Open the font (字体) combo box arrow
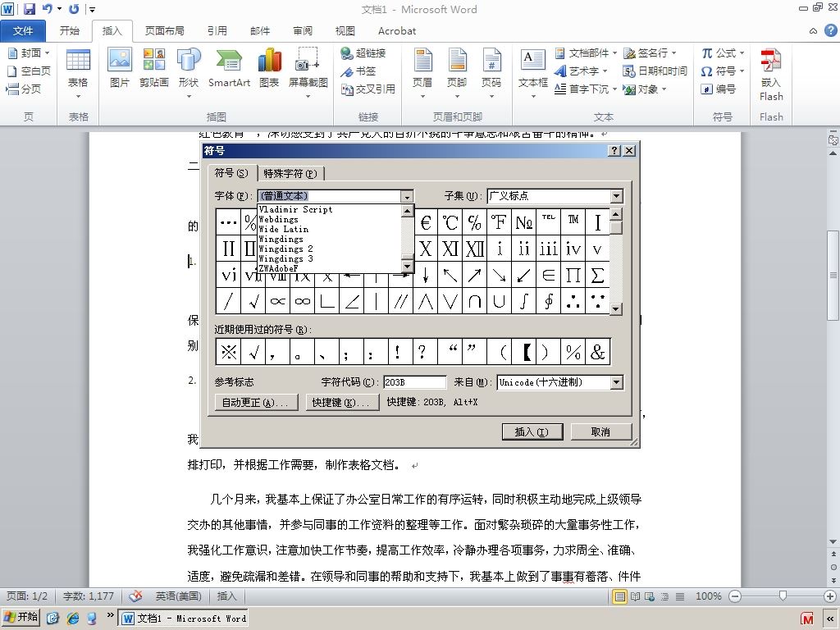Image resolution: width=840 pixels, height=630 pixels. pyautogui.click(x=407, y=196)
